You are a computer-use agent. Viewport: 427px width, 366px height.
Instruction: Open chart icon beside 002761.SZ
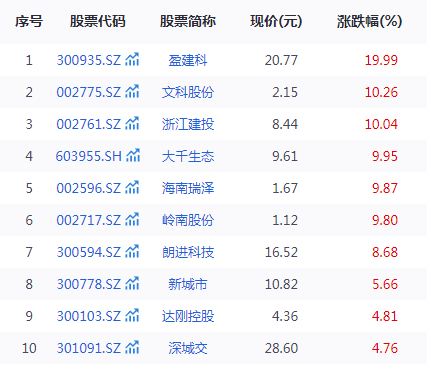132,124
